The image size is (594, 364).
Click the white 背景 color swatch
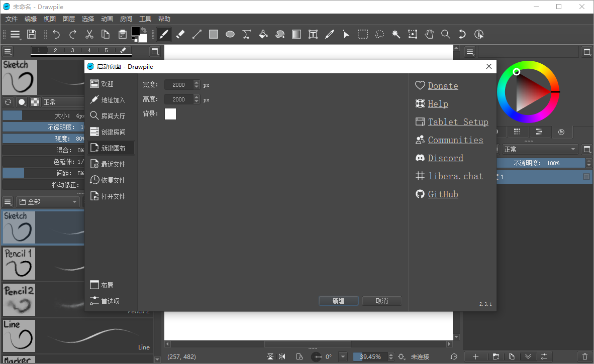click(x=170, y=114)
